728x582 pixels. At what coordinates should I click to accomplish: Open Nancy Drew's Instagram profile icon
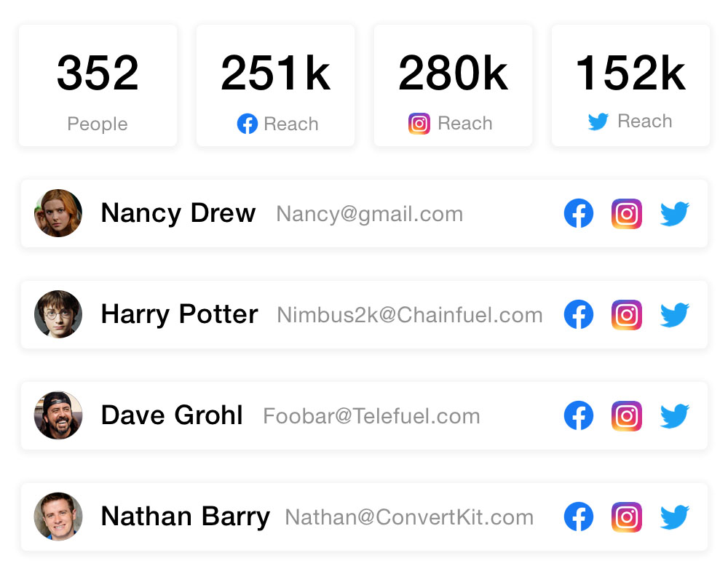626,214
